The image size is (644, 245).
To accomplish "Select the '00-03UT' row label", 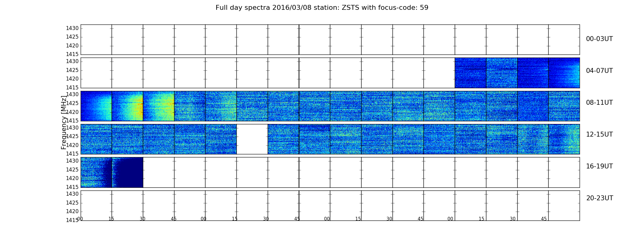I will [x=599, y=39].
